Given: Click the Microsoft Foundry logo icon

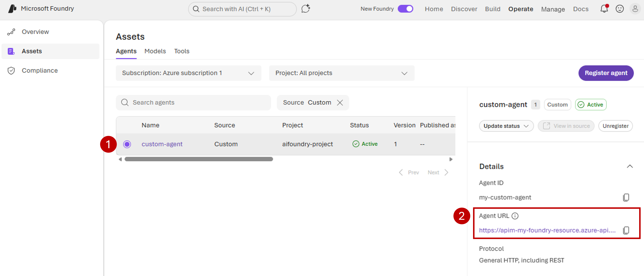Looking at the screenshot, I should click(x=12, y=9).
